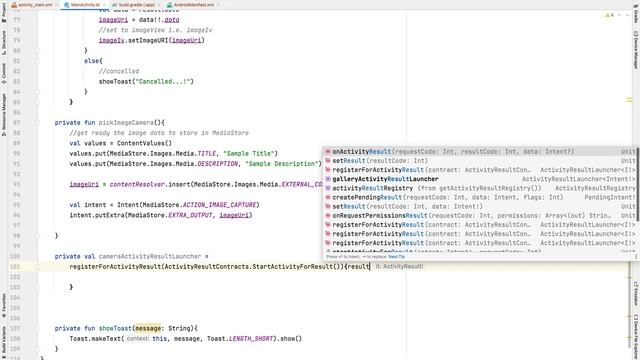Image resolution: width=640 pixels, height=360 pixels.
Task: Click the warnings count indicator
Action: tap(609, 15)
